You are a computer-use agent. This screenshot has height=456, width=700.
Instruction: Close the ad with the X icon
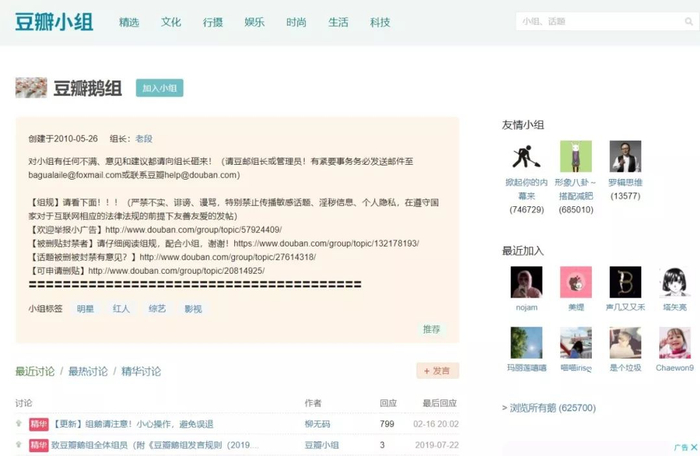point(694,447)
